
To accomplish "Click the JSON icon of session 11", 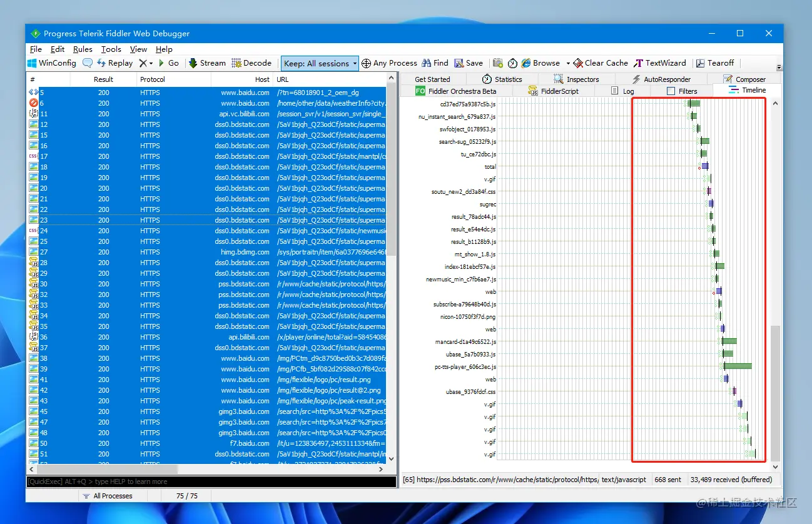I will 34,114.
